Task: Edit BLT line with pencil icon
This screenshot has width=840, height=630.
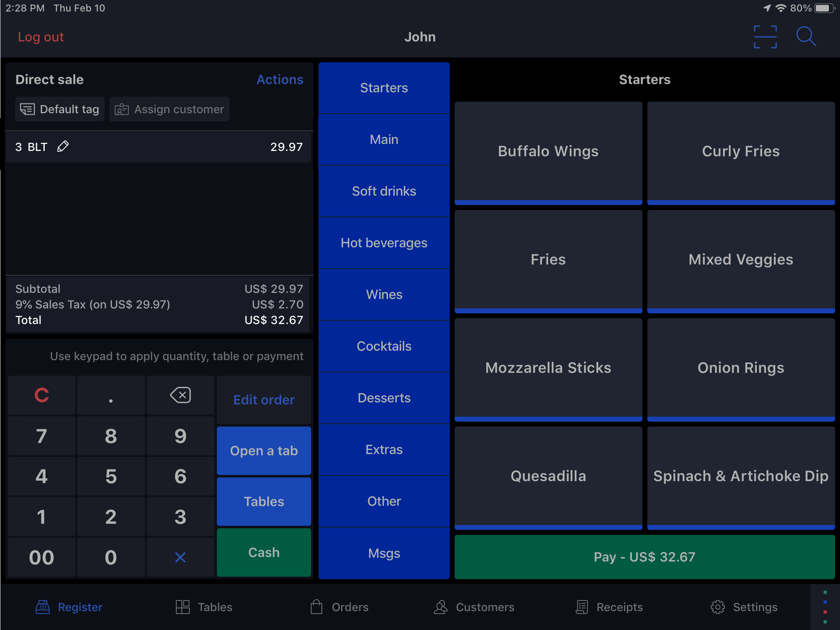Action: [x=63, y=146]
